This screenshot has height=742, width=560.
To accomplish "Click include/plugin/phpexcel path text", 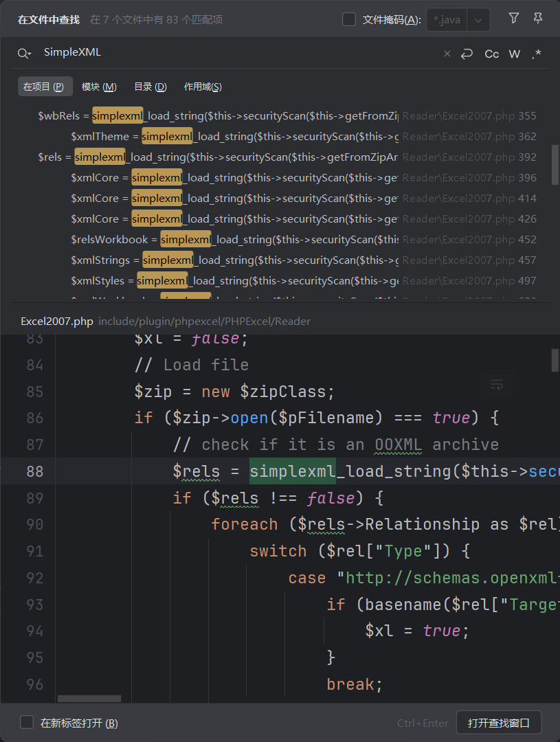I will click(205, 322).
